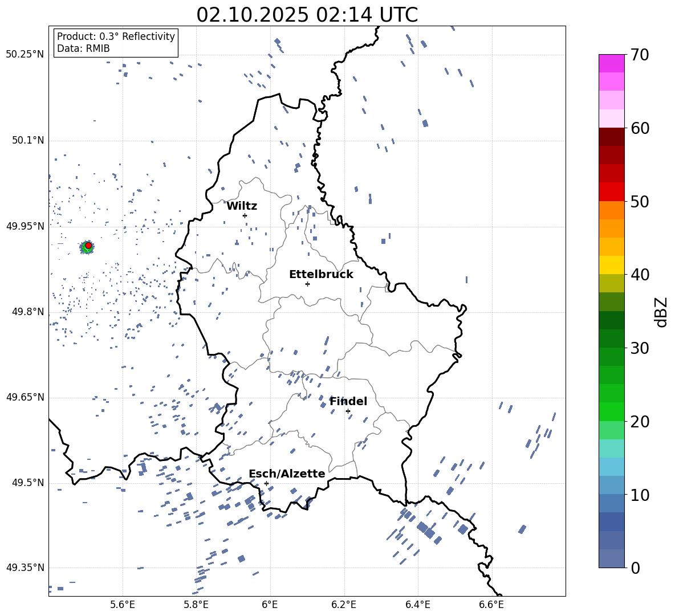Click the 50.1°N latitude label
Viewport: 675px width, 616px height.
[x=27, y=140]
